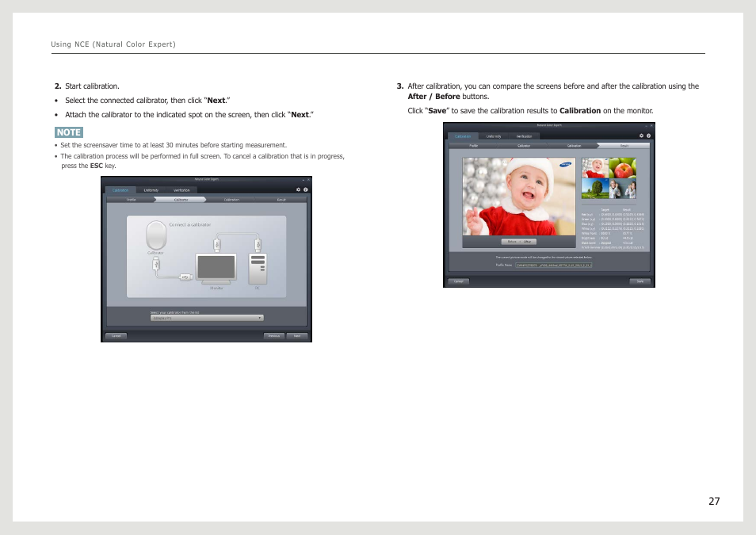The image size is (756, 535).
Task: Open the calibrator selection dropdown list
Action: click(x=207, y=318)
